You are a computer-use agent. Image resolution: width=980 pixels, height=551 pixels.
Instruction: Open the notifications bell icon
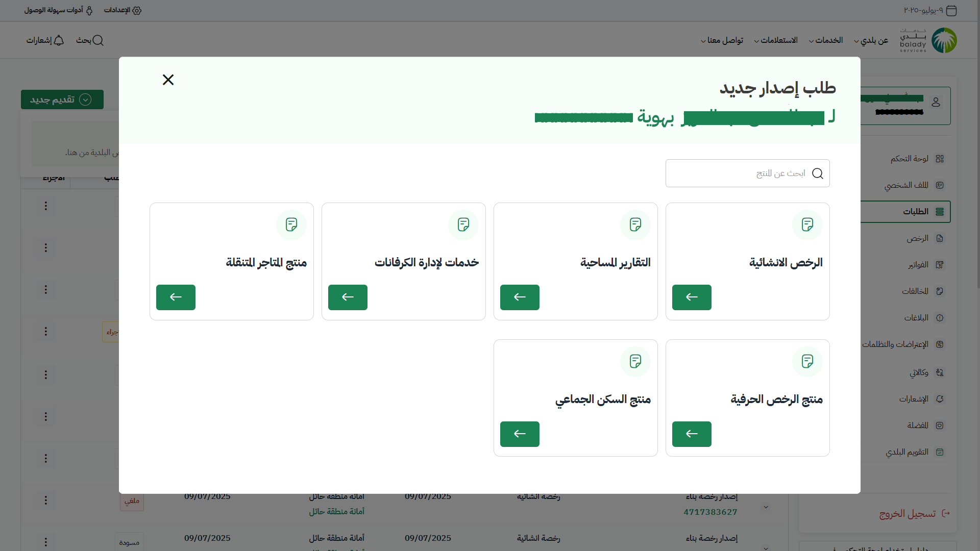(x=59, y=40)
